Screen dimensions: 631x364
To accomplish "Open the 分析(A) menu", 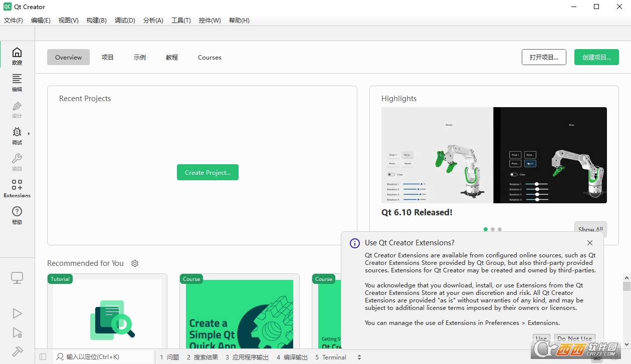I will 153,21.
